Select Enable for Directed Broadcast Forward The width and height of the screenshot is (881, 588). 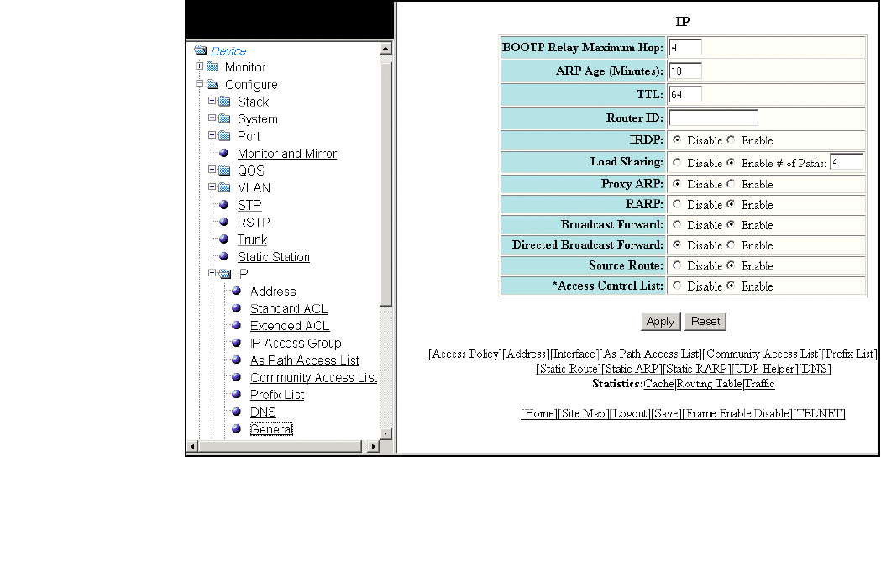(731, 244)
